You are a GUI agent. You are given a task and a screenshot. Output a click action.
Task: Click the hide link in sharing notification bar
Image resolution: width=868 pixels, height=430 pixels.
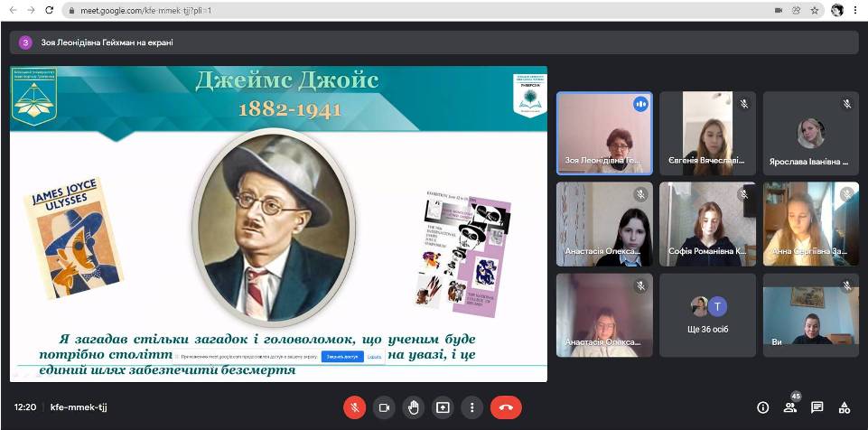[x=375, y=357]
